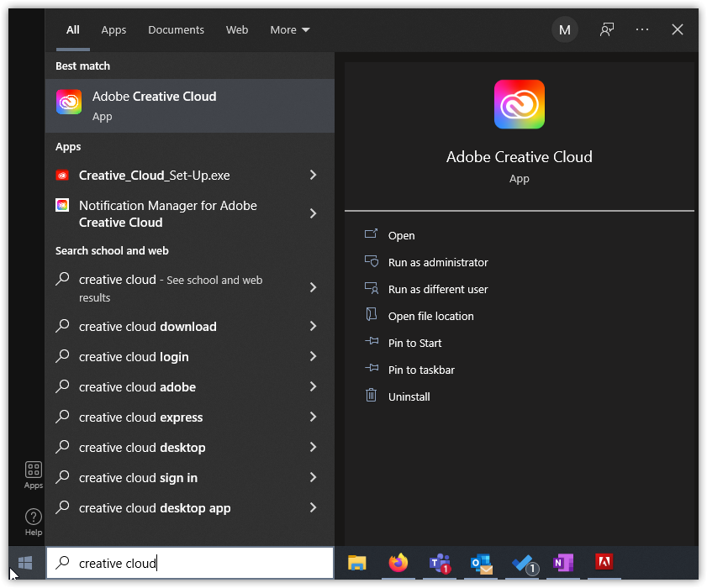Viewport: 707px width, 588px height.
Task: Launch Firefox from the taskbar
Action: pos(398,563)
